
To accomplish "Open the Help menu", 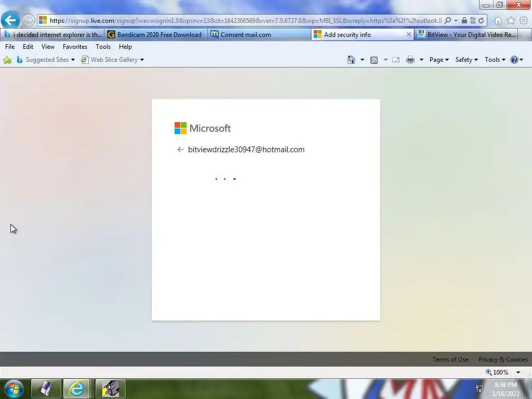I will click(x=125, y=47).
